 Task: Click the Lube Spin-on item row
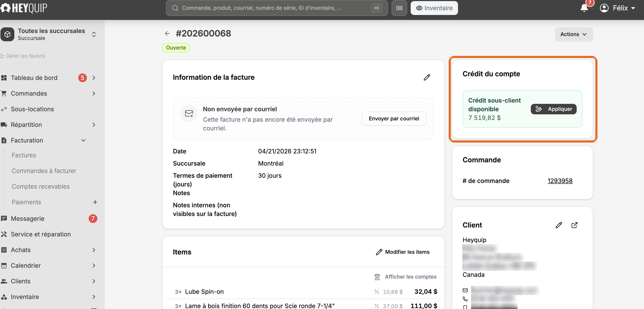[303, 292]
